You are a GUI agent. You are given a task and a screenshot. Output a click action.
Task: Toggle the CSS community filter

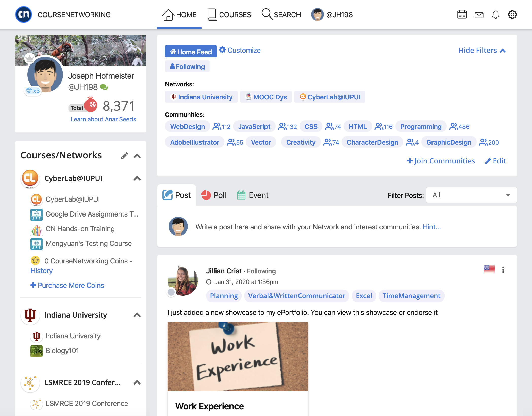click(311, 126)
